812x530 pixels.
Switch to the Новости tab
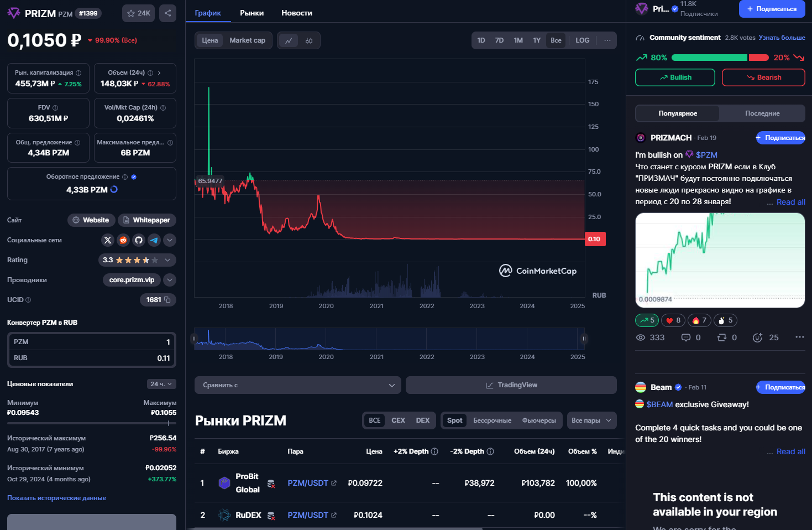[x=297, y=13]
